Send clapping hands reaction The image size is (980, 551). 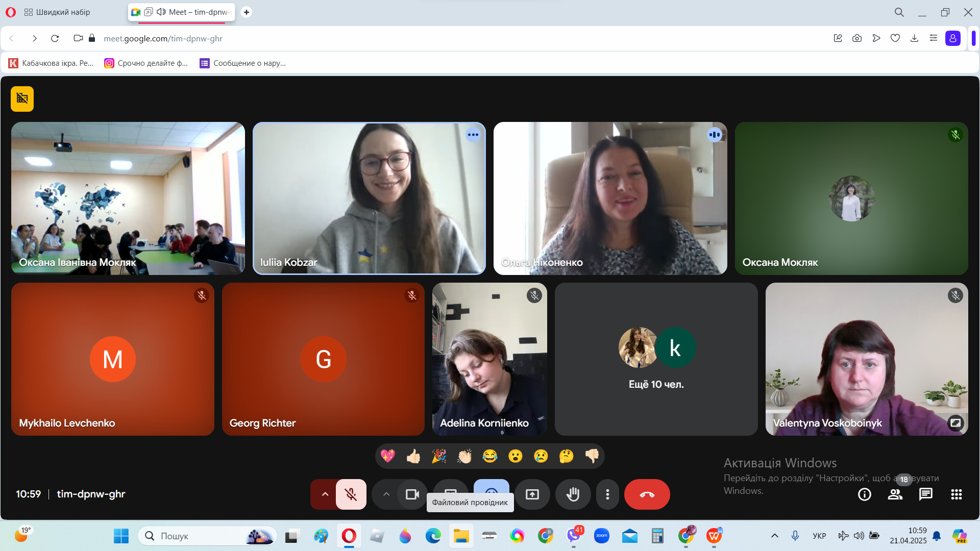(464, 456)
